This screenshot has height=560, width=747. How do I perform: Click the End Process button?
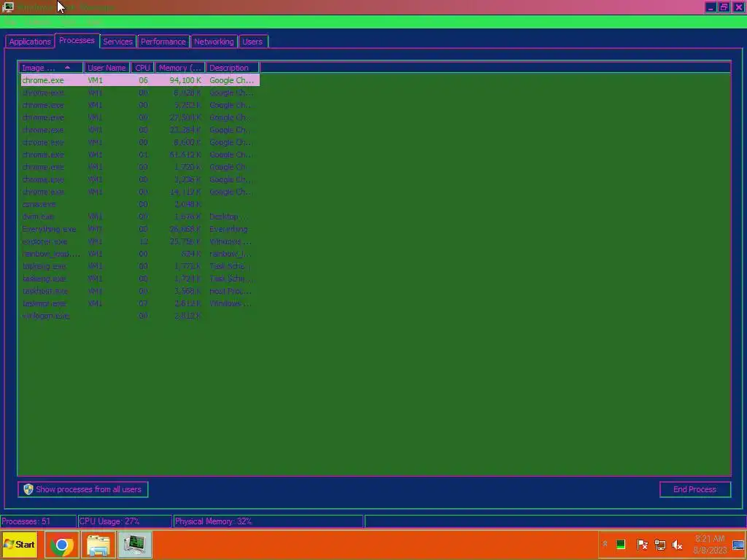[695, 489]
